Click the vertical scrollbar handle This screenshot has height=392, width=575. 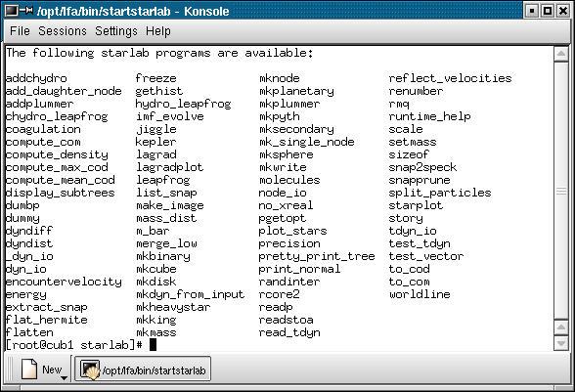560,191
